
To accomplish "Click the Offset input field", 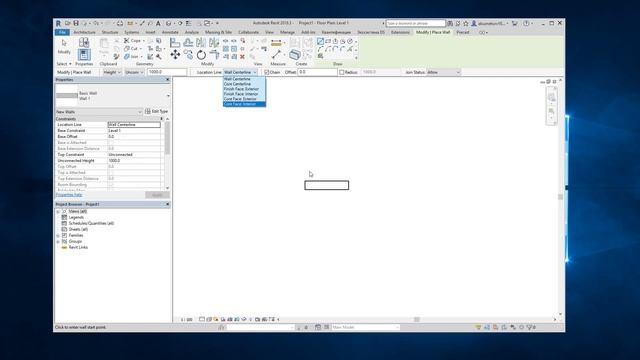I will 317,72.
